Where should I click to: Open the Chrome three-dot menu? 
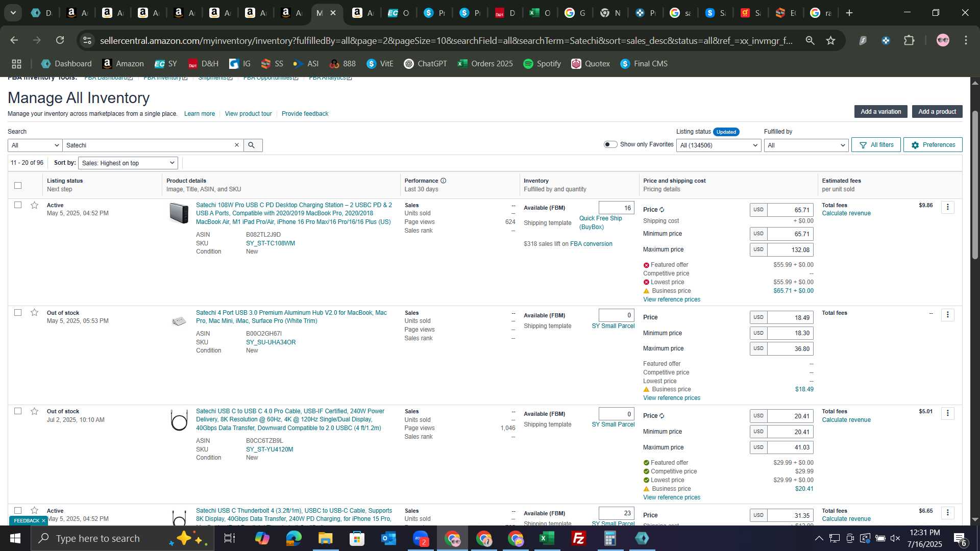tap(966, 40)
